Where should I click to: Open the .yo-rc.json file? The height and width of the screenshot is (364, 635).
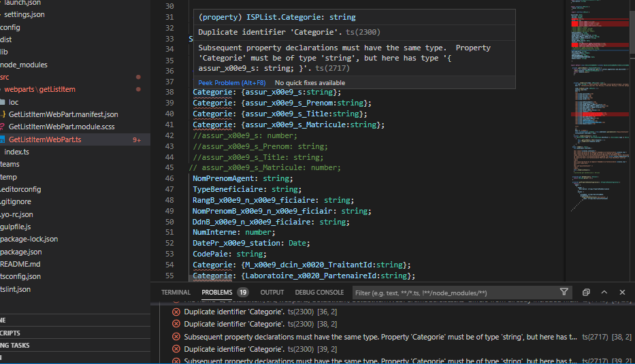pos(16,214)
